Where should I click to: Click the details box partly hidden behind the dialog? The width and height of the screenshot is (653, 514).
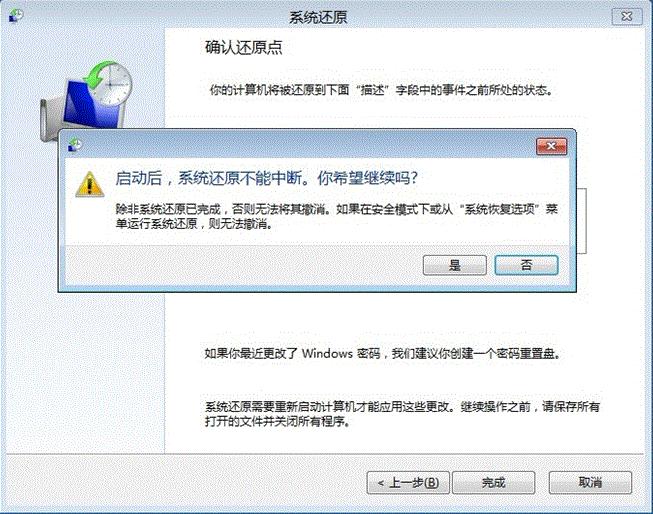[x=582, y=221]
